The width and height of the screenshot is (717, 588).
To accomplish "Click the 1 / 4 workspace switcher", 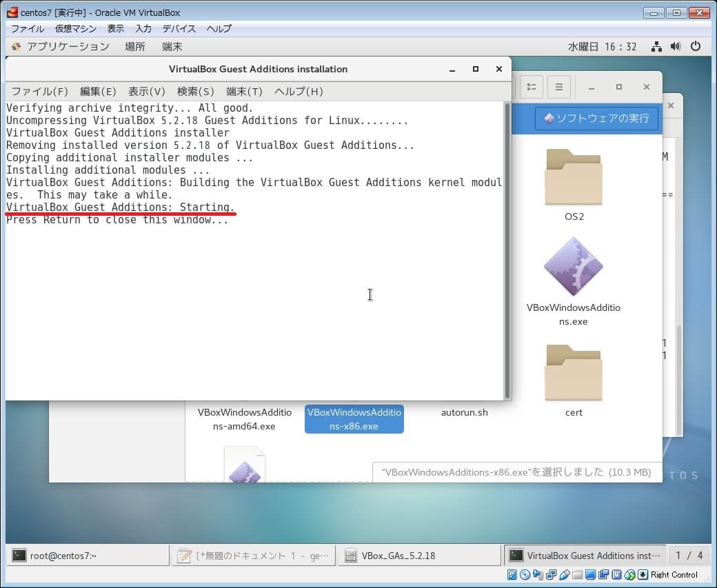I will (x=689, y=556).
